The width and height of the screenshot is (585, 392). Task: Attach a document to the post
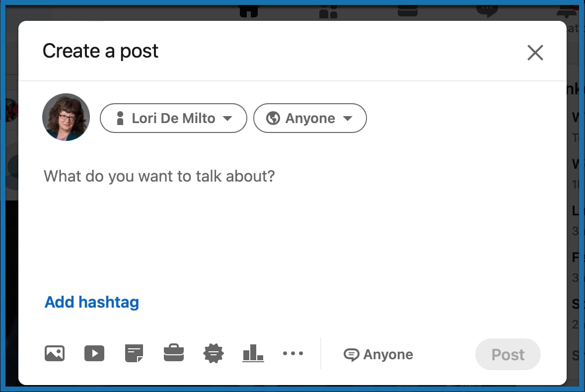[134, 353]
